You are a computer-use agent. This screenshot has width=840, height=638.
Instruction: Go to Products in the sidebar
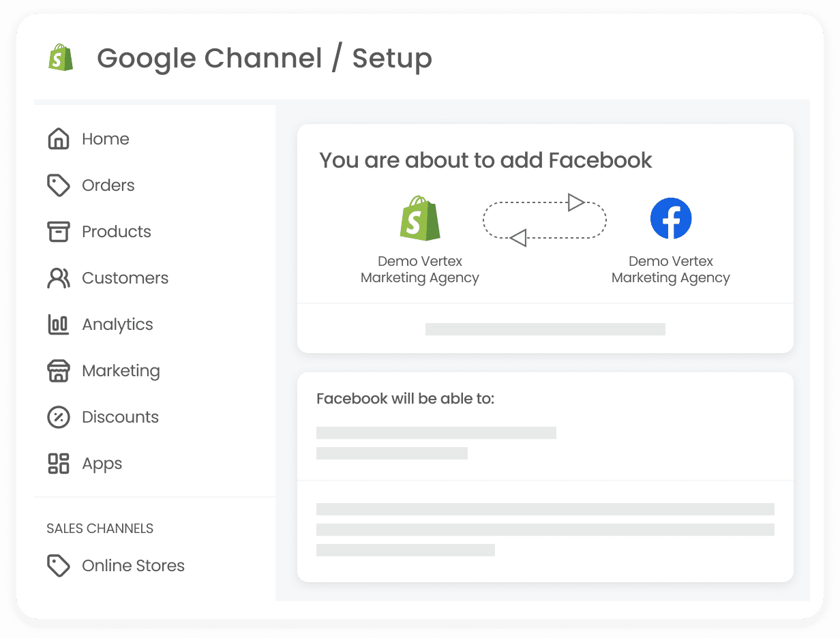[117, 232]
